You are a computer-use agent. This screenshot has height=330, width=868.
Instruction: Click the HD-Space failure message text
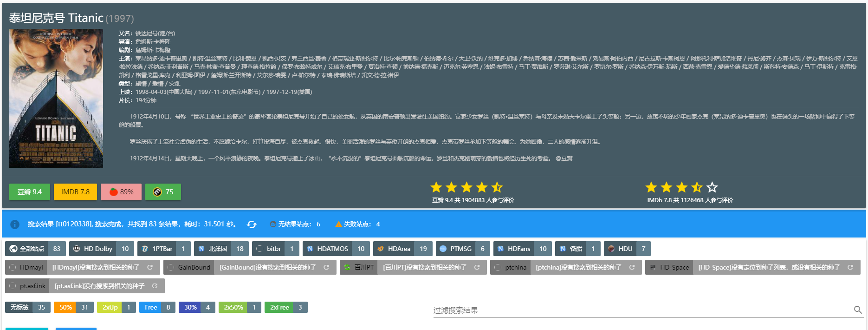click(769, 267)
